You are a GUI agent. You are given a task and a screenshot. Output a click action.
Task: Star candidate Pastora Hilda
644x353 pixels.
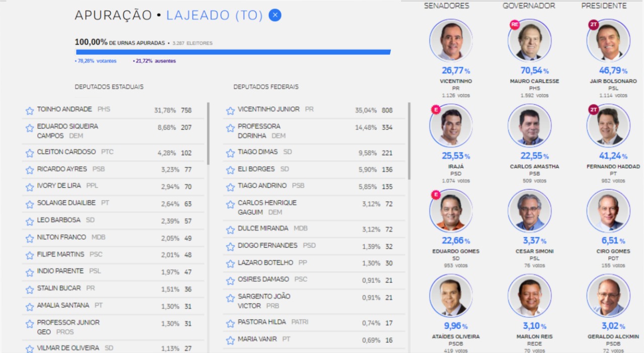point(230,323)
